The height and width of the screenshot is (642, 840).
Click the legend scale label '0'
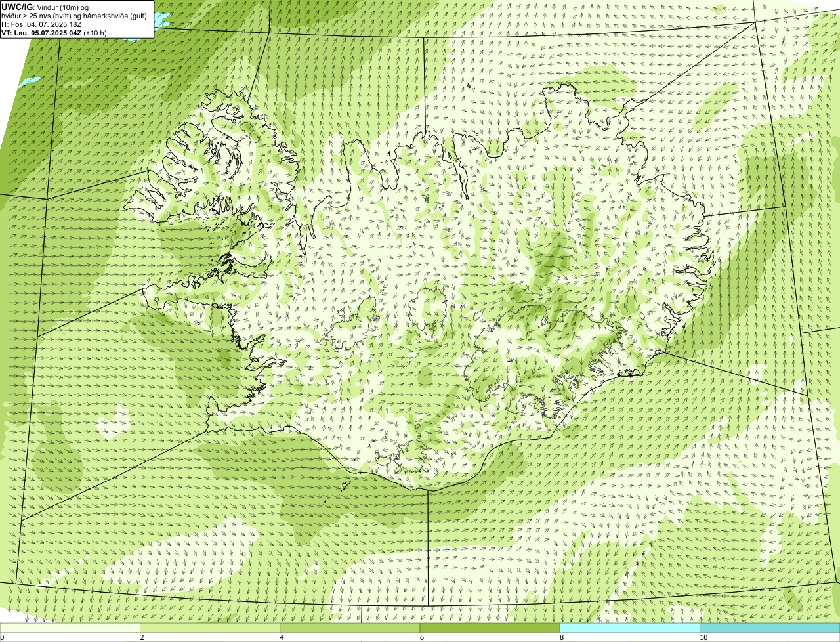coord(2,637)
